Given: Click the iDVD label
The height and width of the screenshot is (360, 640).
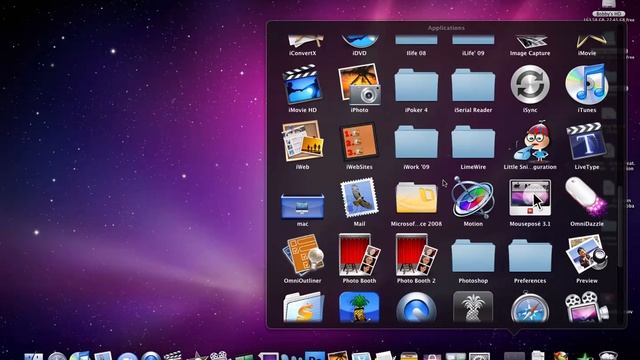Looking at the screenshot, I should click(359, 53).
